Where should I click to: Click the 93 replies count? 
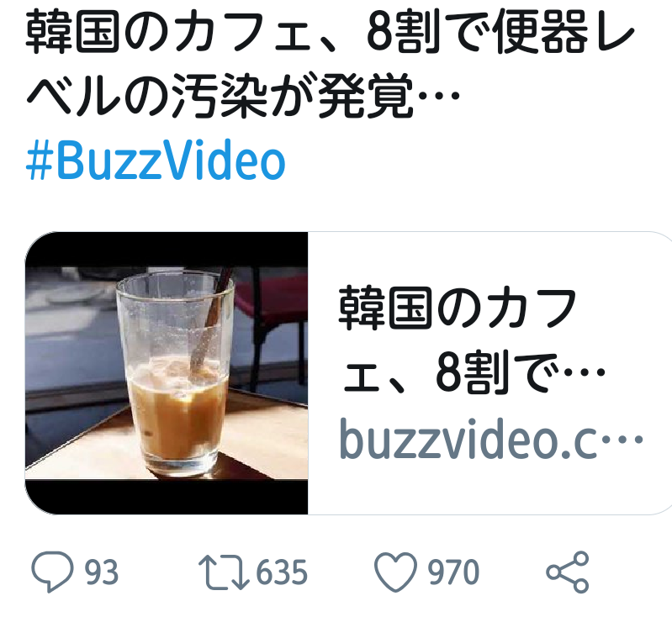point(101,572)
